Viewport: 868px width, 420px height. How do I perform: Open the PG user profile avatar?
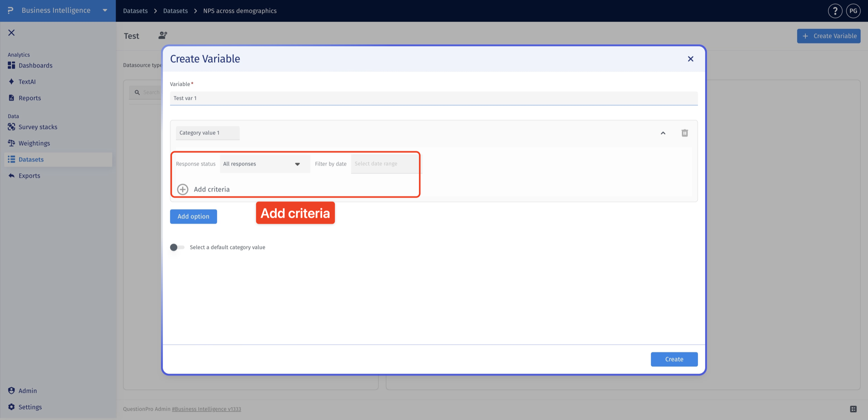pos(853,11)
